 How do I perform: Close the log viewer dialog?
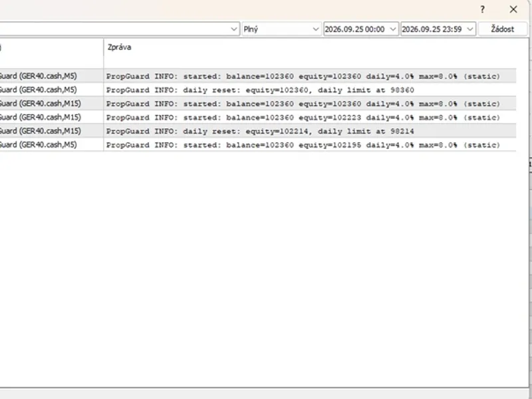coord(513,9)
